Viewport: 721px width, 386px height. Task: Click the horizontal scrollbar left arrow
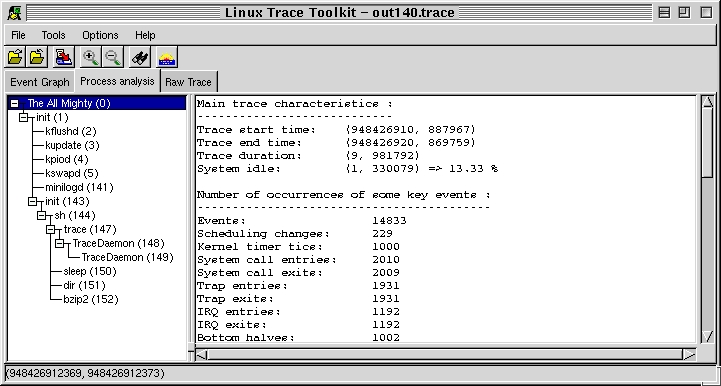click(202, 355)
